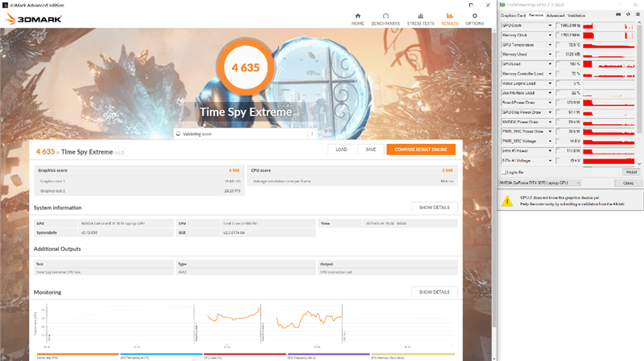Click the Graphics test 1 row
Viewport: 644px width, 361px height.
139,181
